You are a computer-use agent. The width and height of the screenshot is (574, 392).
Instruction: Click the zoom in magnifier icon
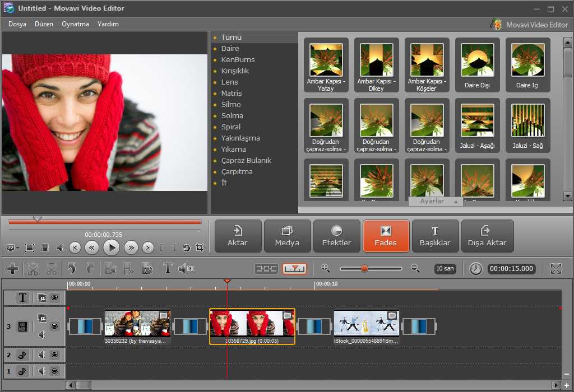326,268
